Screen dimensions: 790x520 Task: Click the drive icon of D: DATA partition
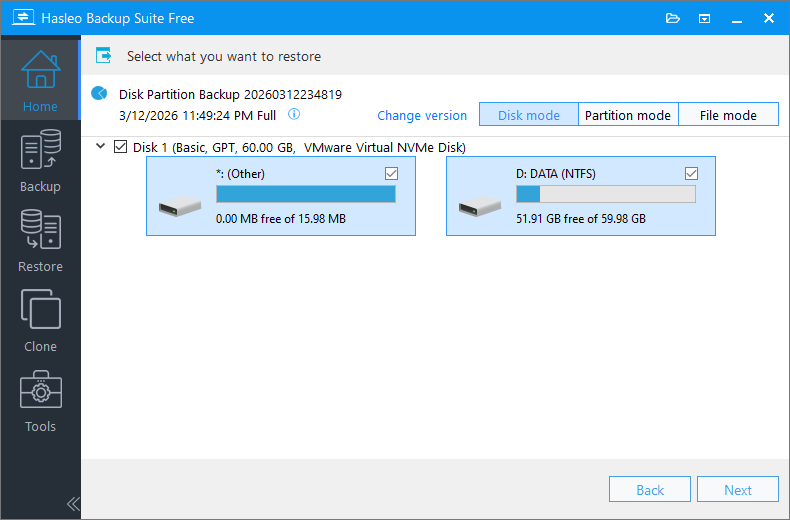tap(480, 206)
